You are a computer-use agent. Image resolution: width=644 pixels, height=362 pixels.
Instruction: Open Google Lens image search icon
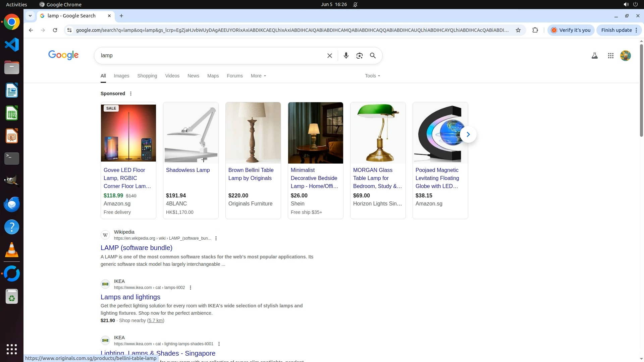click(x=359, y=56)
